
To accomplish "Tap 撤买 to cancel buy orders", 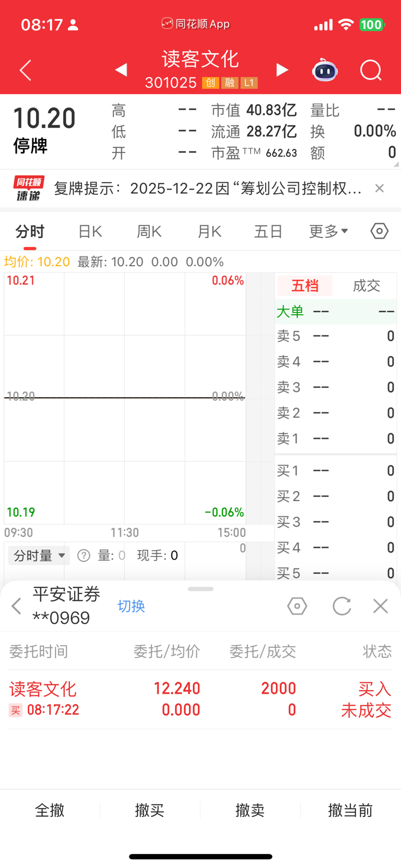I will (150, 810).
